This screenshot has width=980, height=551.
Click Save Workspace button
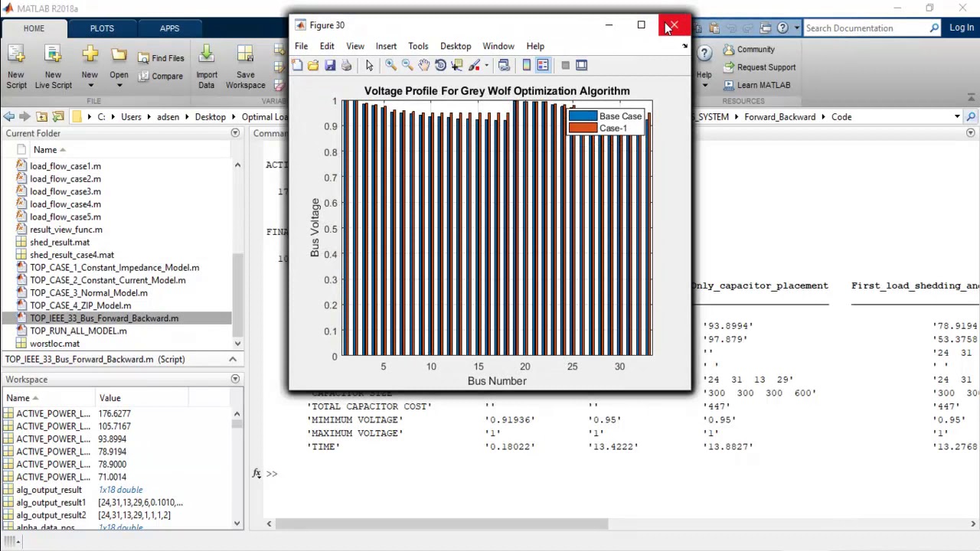[x=246, y=67]
